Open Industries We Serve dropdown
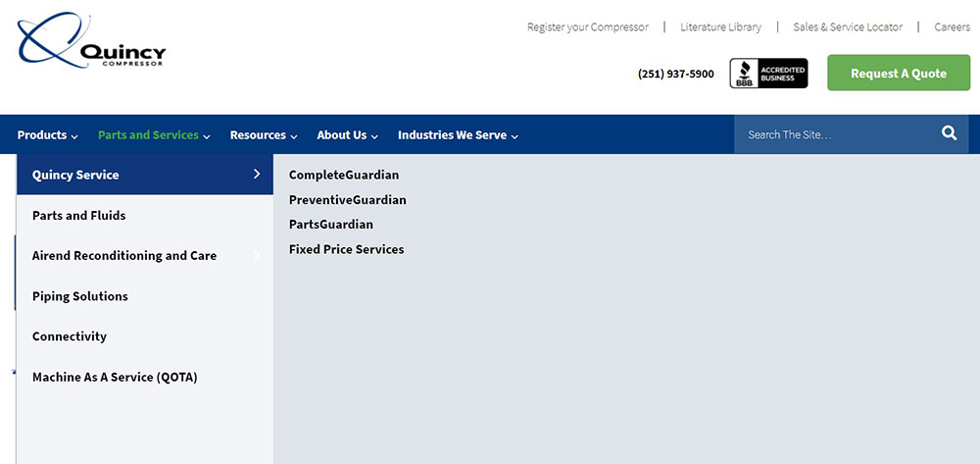This screenshot has height=464, width=980. click(458, 135)
